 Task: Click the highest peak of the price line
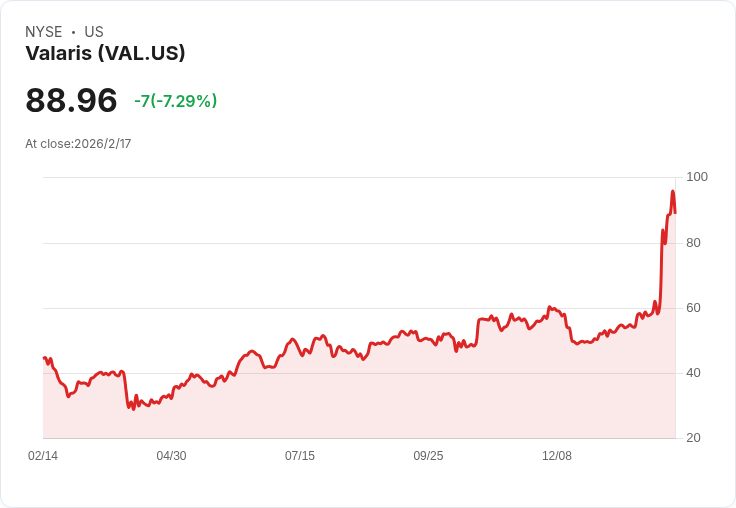(x=673, y=191)
